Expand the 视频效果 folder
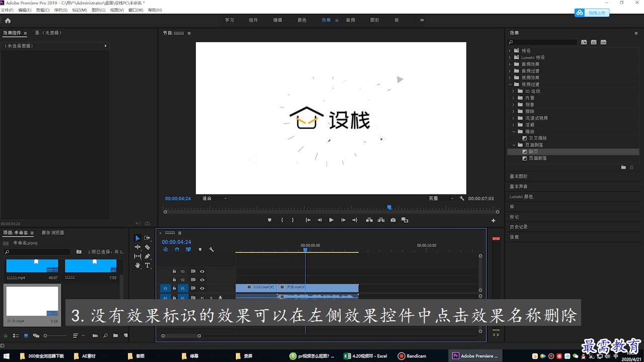Image resolution: width=644 pixels, height=362 pixels. click(x=509, y=77)
